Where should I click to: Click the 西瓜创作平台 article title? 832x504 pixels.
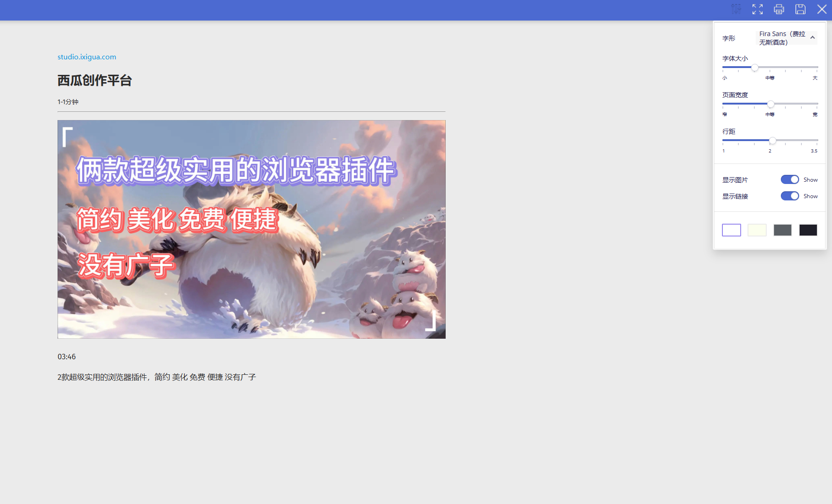coord(95,81)
